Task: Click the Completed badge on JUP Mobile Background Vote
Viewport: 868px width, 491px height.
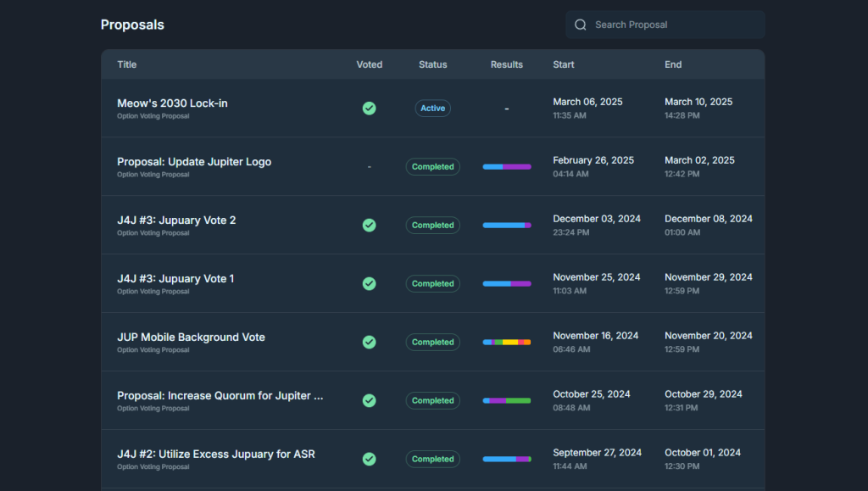Action: click(x=432, y=342)
